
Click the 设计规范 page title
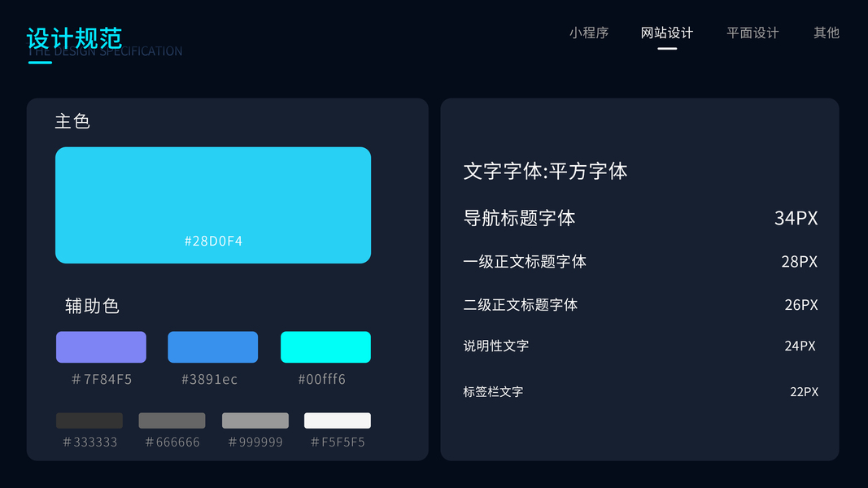74,38
